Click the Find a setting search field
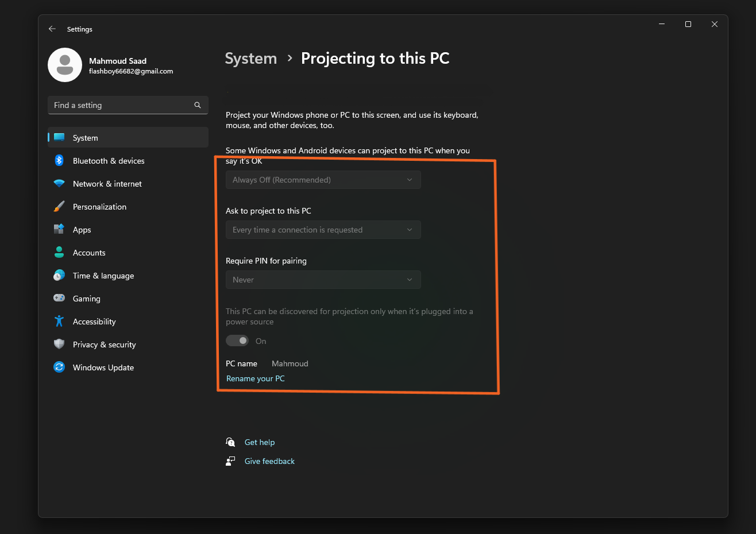Screen dimensions: 756x534 coord(121,105)
